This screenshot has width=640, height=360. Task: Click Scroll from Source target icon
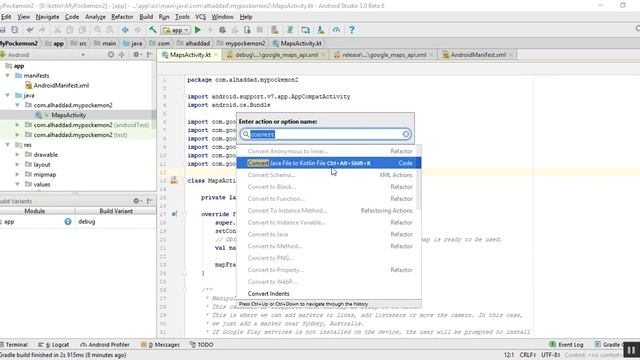[111, 54]
